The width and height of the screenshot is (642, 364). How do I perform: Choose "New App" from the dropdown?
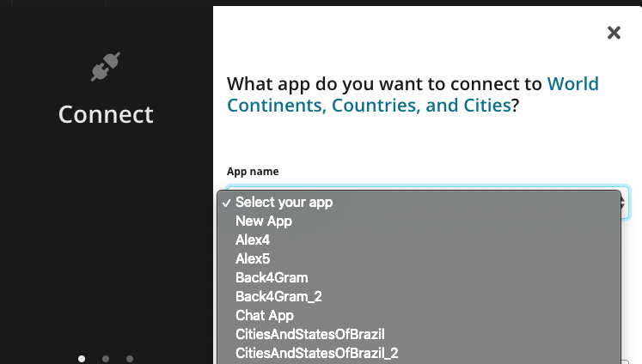click(419, 221)
